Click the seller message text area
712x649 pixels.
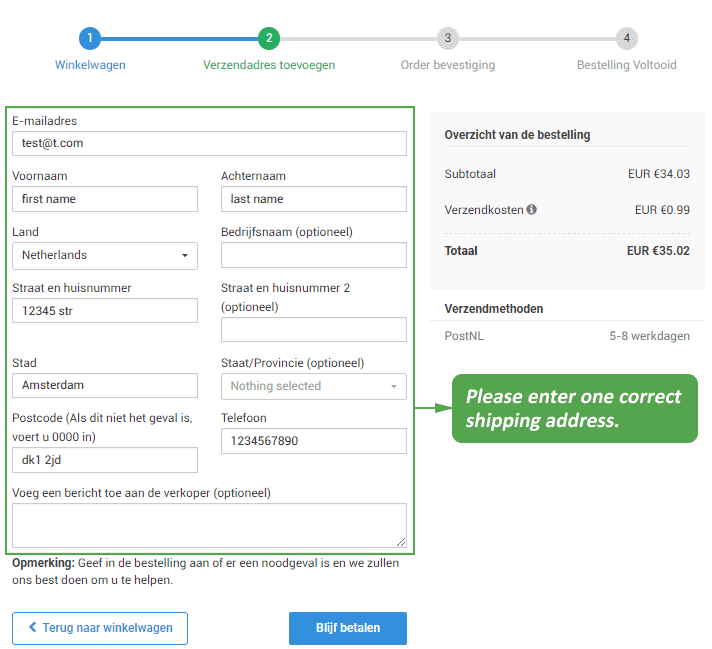(209, 525)
